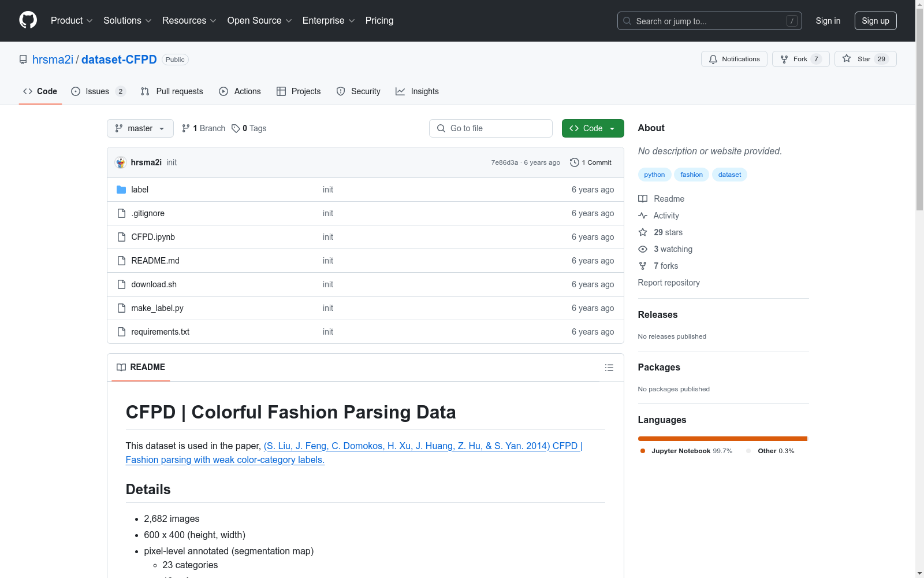This screenshot has width=924, height=578.
Task: Open the Projects tab
Action: tap(299, 91)
